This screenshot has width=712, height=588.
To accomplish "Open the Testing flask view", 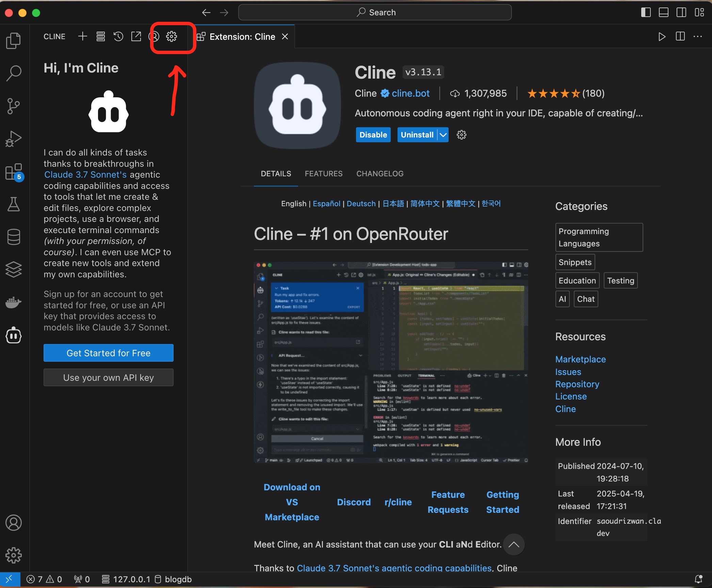I will (x=14, y=204).
